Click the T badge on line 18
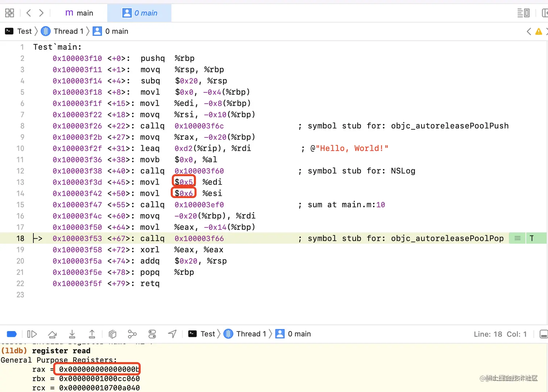Screen dimensions: 548x392 coord(532,238)
